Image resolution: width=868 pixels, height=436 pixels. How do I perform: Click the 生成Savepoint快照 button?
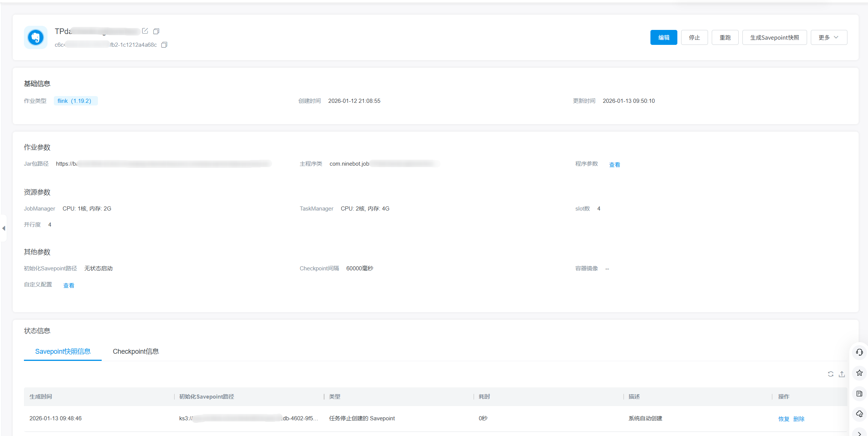tap(774, 37)
